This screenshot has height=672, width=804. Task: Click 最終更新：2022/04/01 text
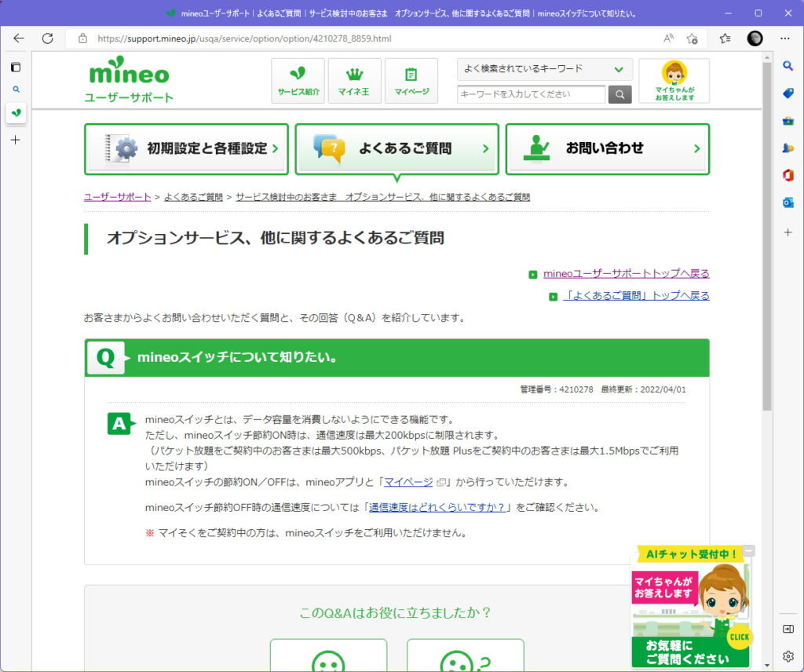644,389
